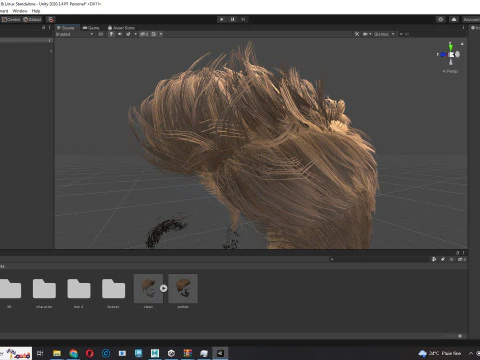This screenshot has height=360, width=480.
Task: Open the Asset Store tab
Action: coord(121,28)
